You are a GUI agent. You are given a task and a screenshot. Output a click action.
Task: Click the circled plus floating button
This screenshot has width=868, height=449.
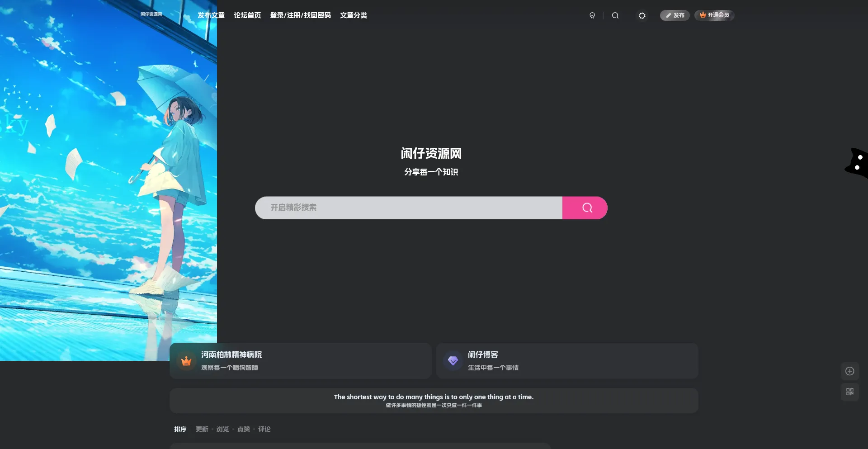click(x=850, y=371)
